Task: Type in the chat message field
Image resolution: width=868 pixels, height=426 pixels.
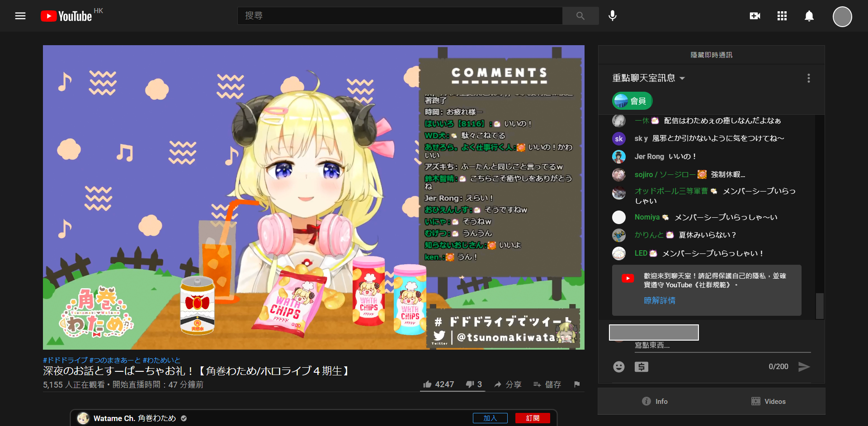Action: click(722, 345)
